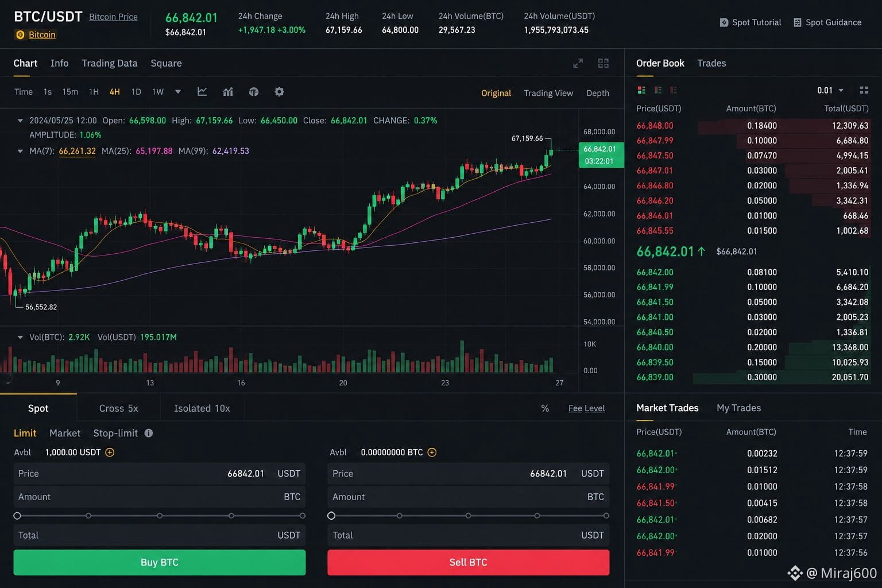
Task: Click the buy-side amount slider handle
Action: pyautogui.click(x=17, y=516)
